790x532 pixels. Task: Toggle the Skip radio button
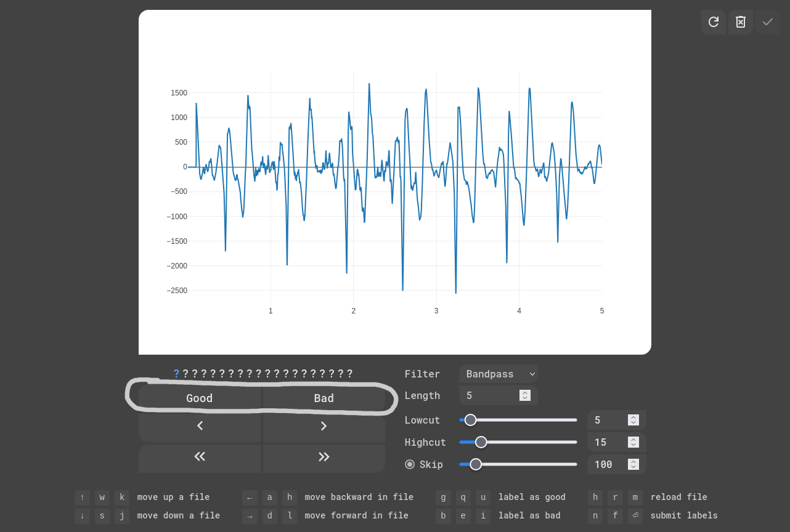point(410,464)
